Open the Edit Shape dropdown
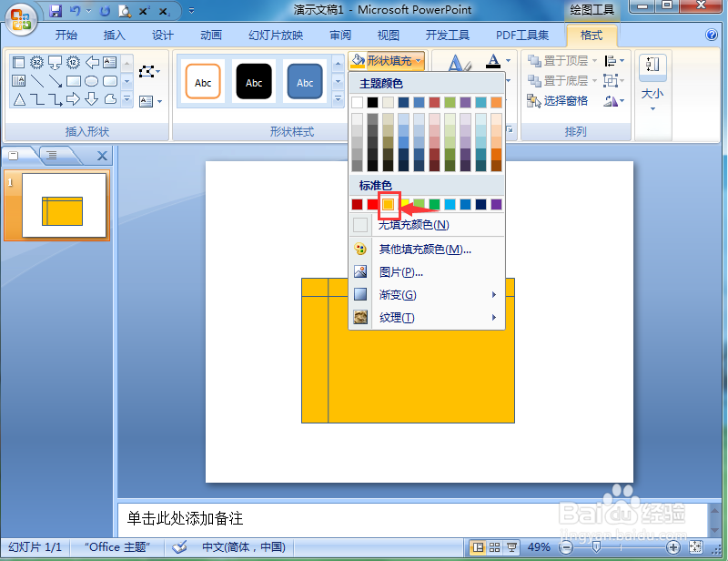This screenshot has height=561, width=728. (149, 72)
